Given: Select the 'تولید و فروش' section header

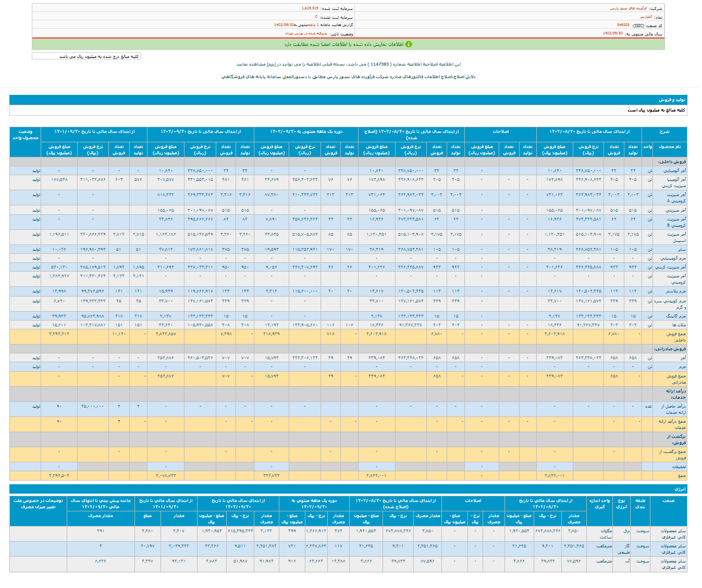Looking at the screenshot, I should tap(672, 100).
